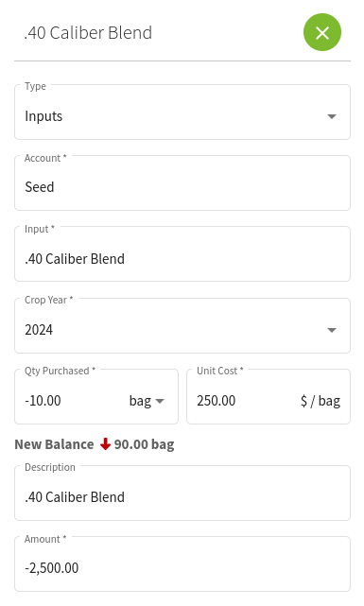Click the red down arrow balance indicator

(105, 444)
